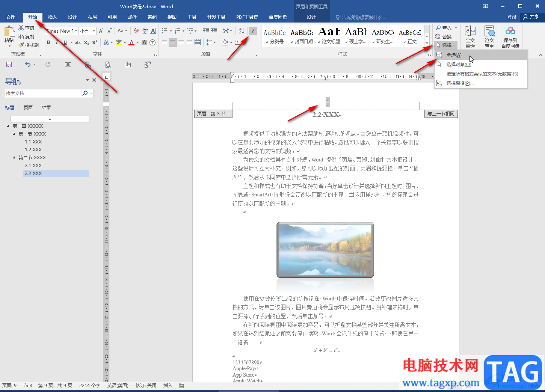Open search options dropdown in navigation

[x=91, y=93]
